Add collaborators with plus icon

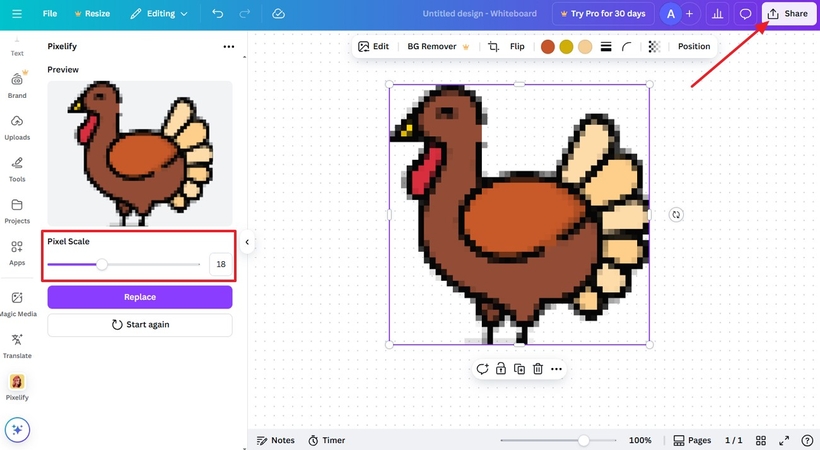[689, 14]
